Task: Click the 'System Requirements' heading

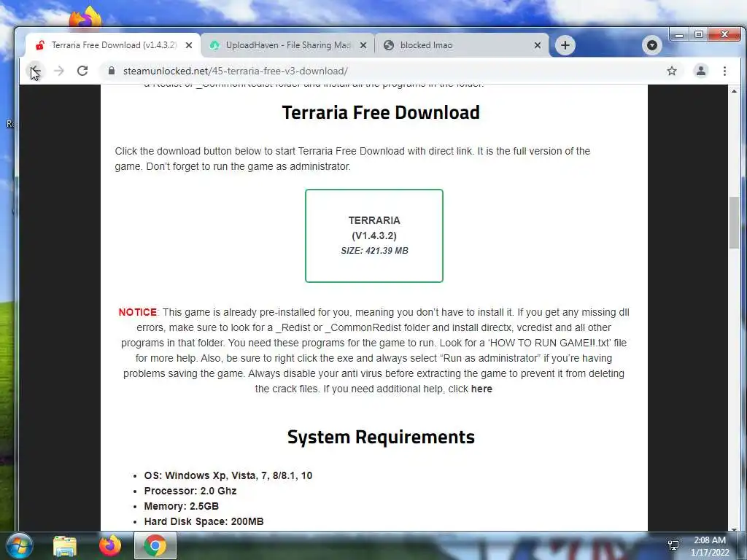Action: (381, 437)
